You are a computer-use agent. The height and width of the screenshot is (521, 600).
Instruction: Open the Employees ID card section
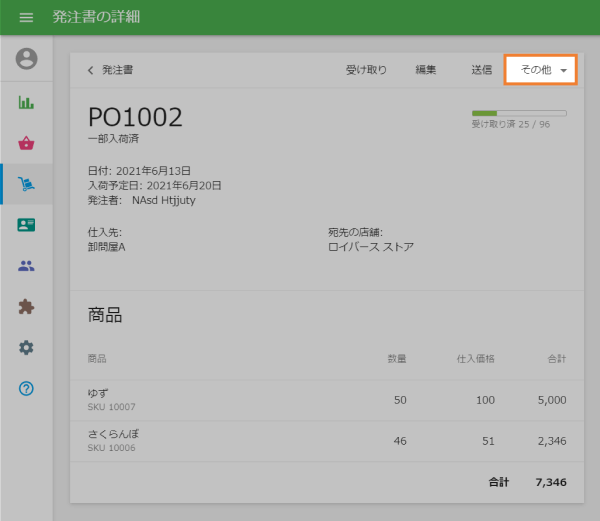pyautogui.click(x=26, y=225)
